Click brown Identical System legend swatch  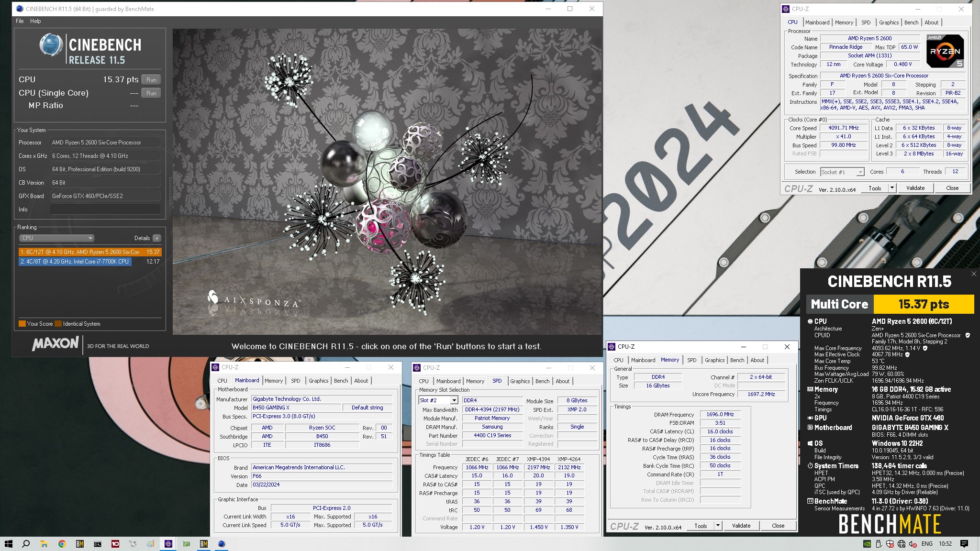pyautogui.click(x=58, y=323)
